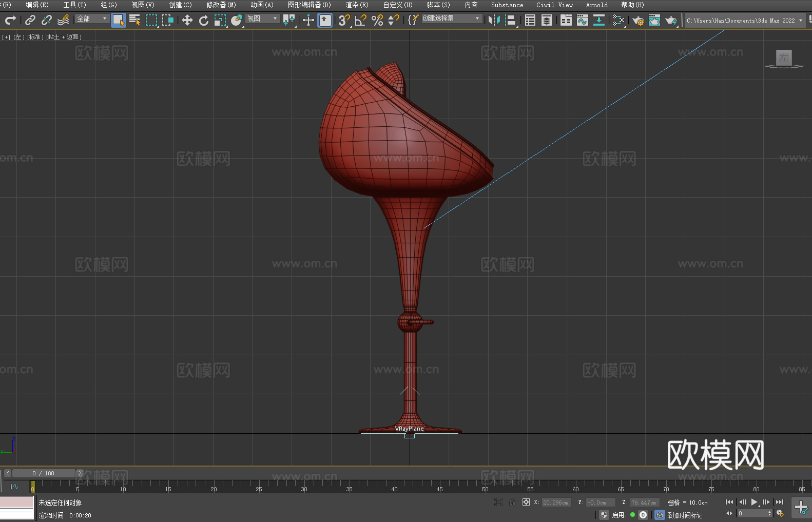
Task: Open the 全部 selection filter dropdown
Action: tap(92, 18)
